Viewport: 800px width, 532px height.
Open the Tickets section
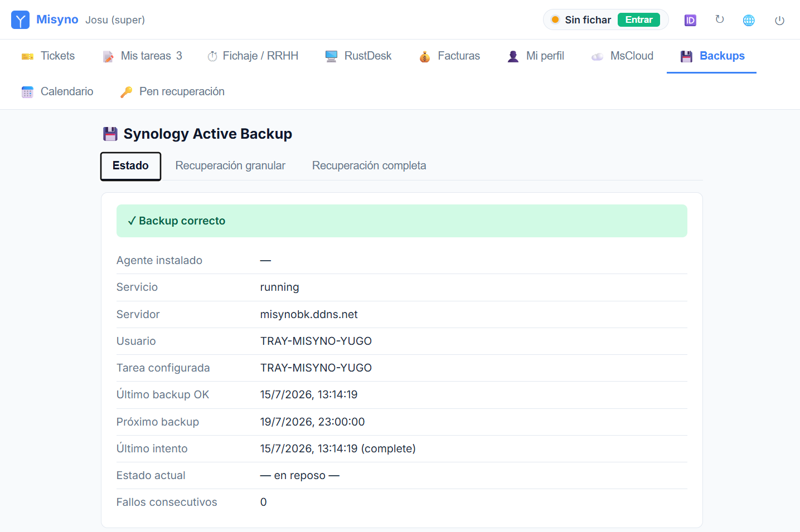[48, 56]
